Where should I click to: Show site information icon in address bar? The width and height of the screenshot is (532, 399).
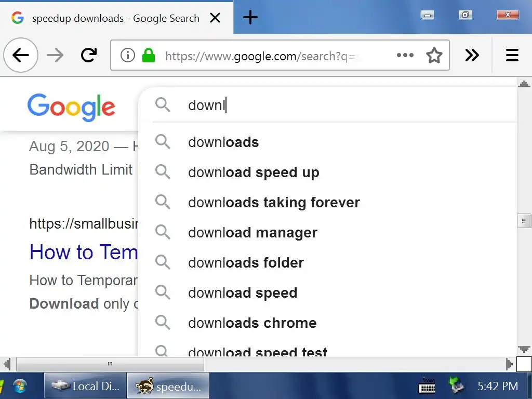127,55
